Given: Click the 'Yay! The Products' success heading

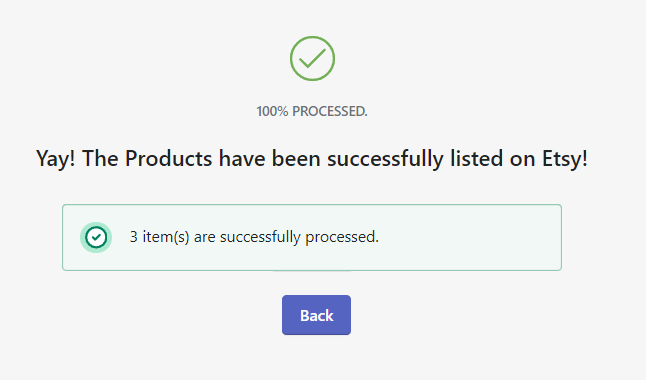Looking at the screenshot, I should pyautogui.click(x=312, y=159).
